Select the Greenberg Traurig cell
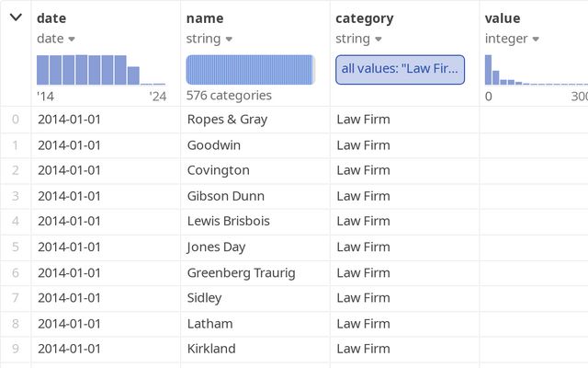588x368 pixels. pyautogui.click(x=241, y=272)
